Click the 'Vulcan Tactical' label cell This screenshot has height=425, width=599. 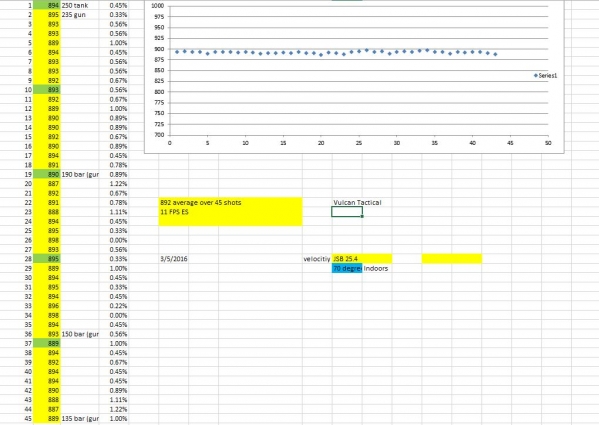(x=357, y=202)
